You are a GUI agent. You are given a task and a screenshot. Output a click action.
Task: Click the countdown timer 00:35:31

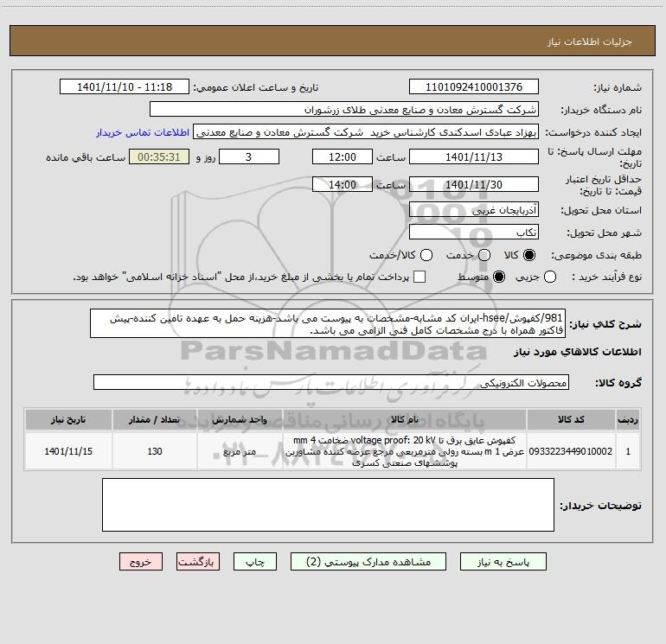click(159, 156)
